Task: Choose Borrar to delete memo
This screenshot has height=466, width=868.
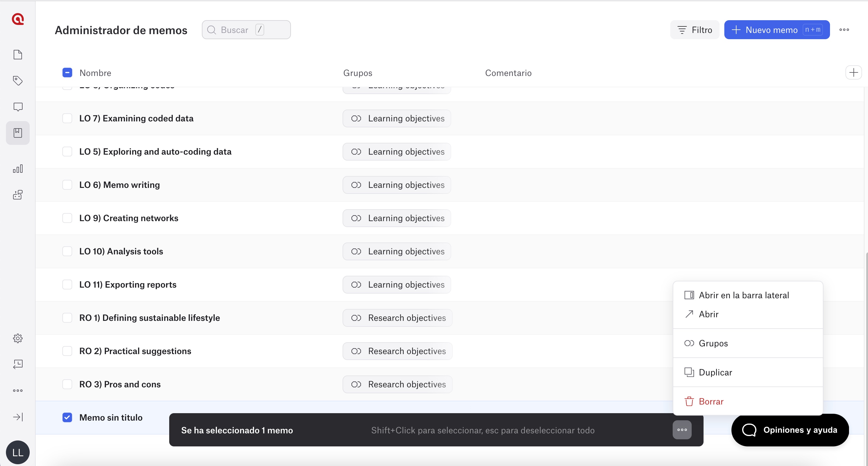Action: tap(748, 401)
